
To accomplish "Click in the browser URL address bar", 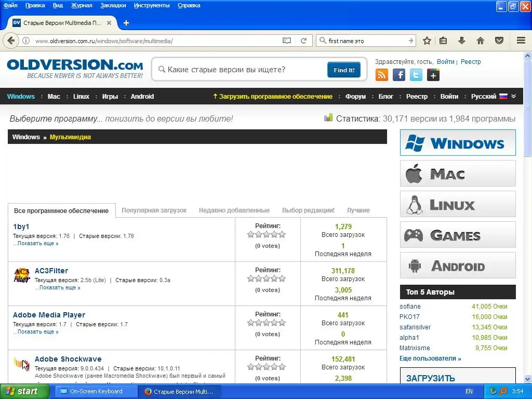I will [156, 41].
